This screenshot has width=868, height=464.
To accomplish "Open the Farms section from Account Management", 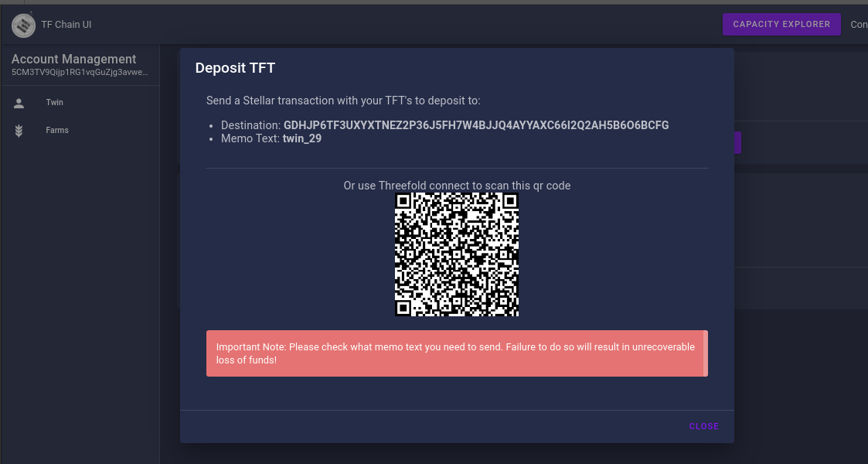I will pos(56,130).
